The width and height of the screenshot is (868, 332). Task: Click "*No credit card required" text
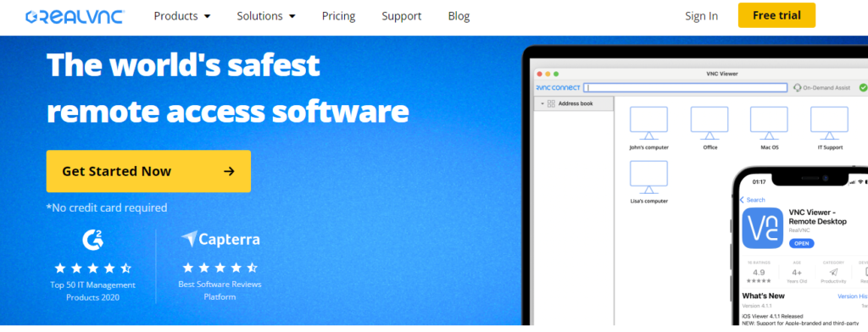click(x=107, y=208)
